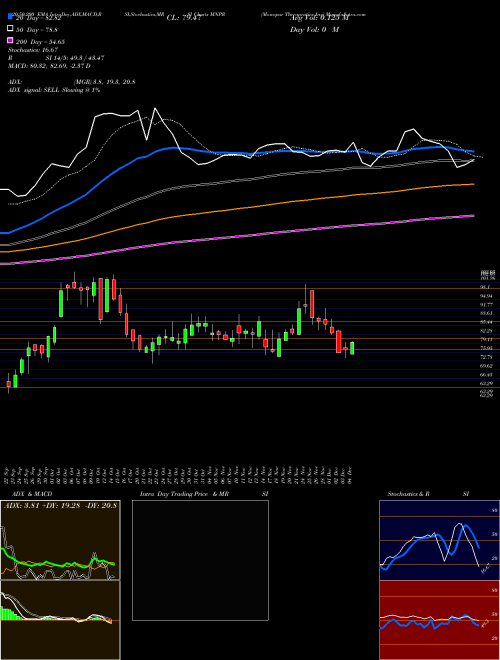Click the 69.62 price axis label

(x=487, y=366)
